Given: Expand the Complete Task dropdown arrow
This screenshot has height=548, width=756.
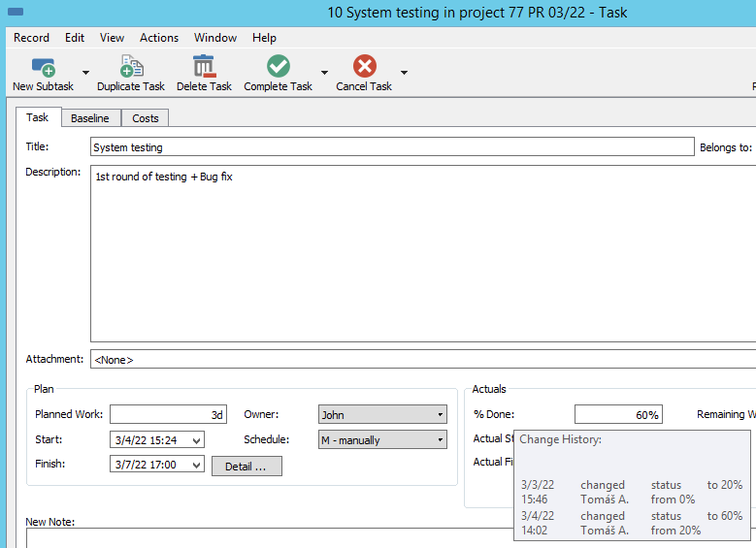Looking at the screenshot, I should [x=324, y=73].
